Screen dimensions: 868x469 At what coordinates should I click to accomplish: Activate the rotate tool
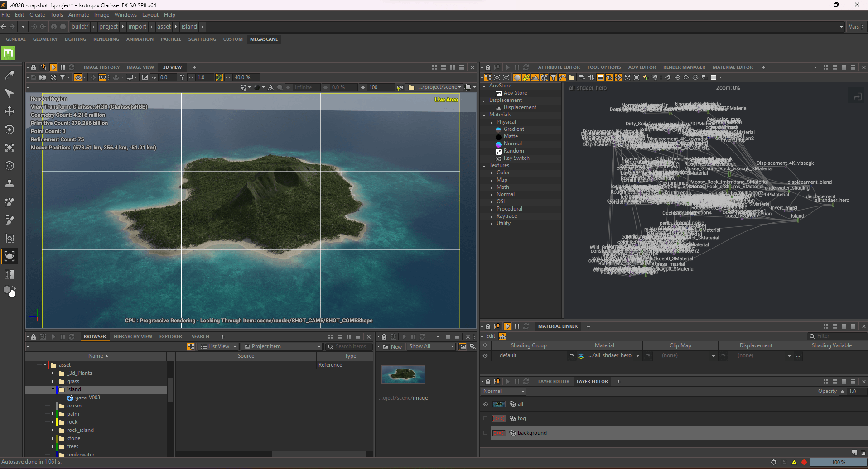(10, 129)
